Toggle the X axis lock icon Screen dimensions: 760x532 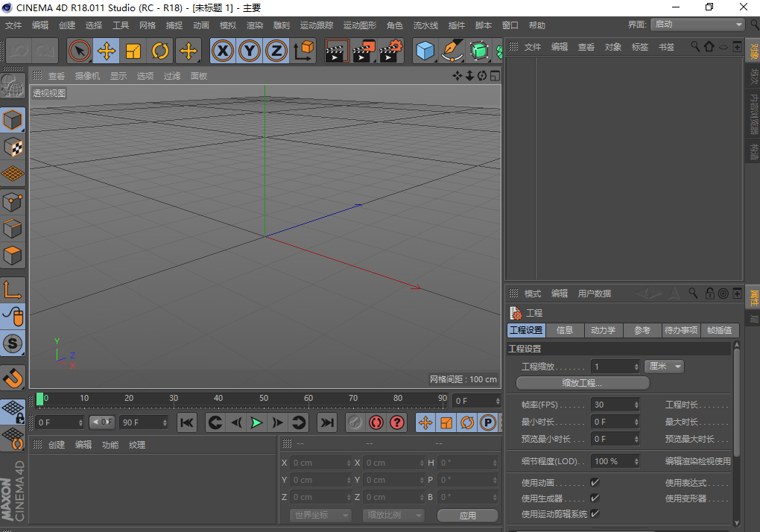(222, 51)
